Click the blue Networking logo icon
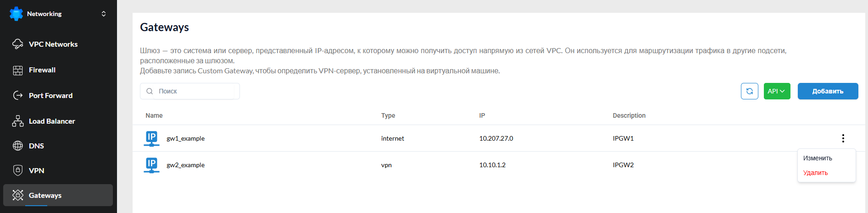868x213 pixels. tap(16, 14)
